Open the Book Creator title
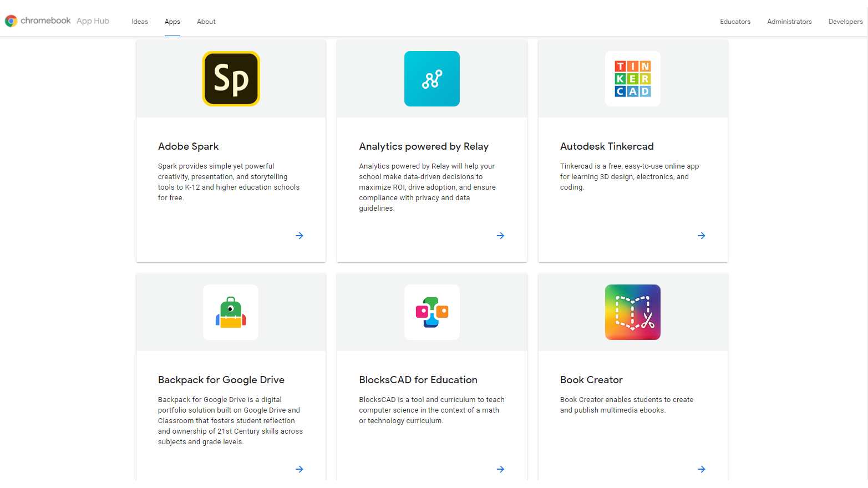This screenshot has height=488, width=868. click(591, 380)
